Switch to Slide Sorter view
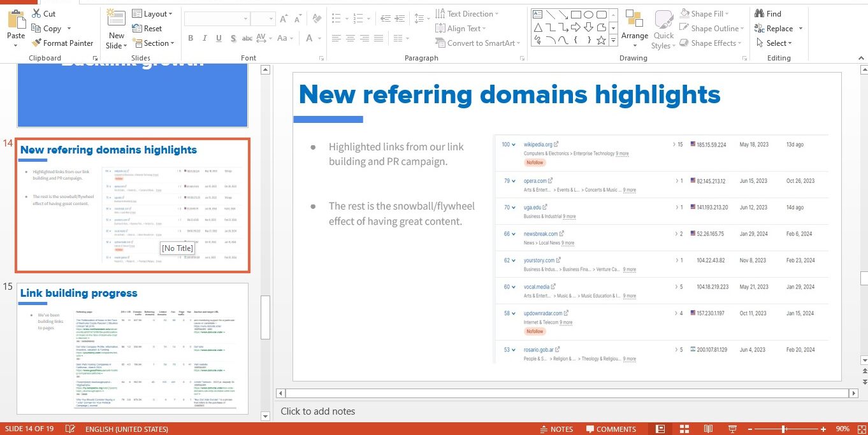The height and width of the screenshot is (435, 868). pos(684,429)
